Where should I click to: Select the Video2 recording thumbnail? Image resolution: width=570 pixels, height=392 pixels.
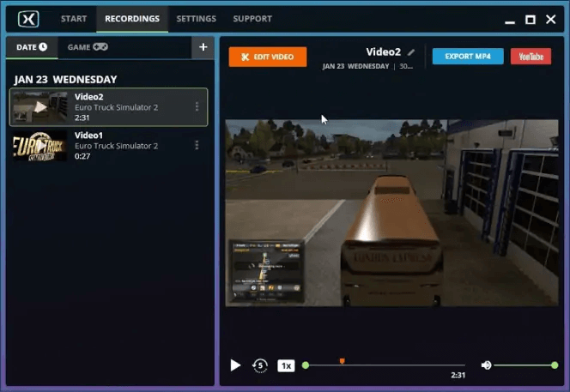pyautogui.click(x=40, y=107)
